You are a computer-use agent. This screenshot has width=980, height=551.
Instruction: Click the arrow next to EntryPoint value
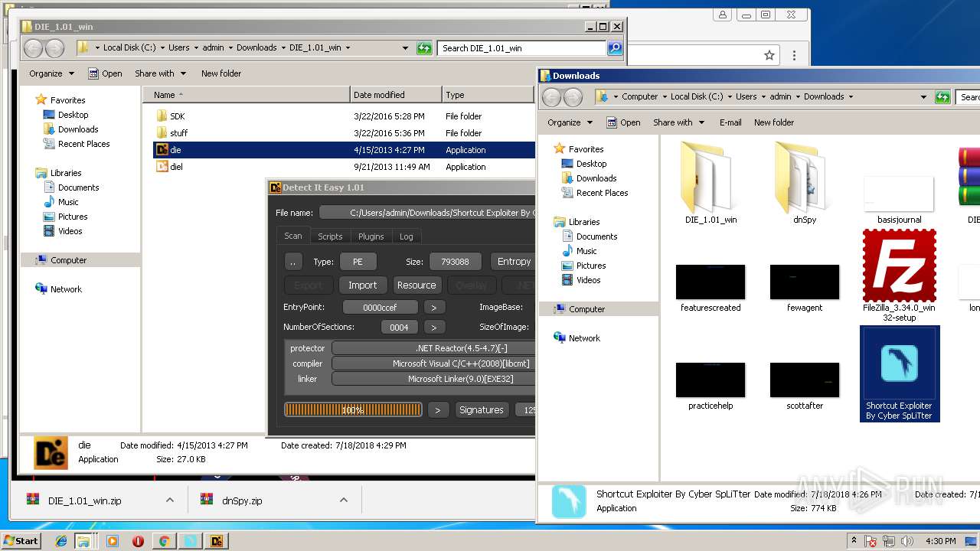click(434, 307)
